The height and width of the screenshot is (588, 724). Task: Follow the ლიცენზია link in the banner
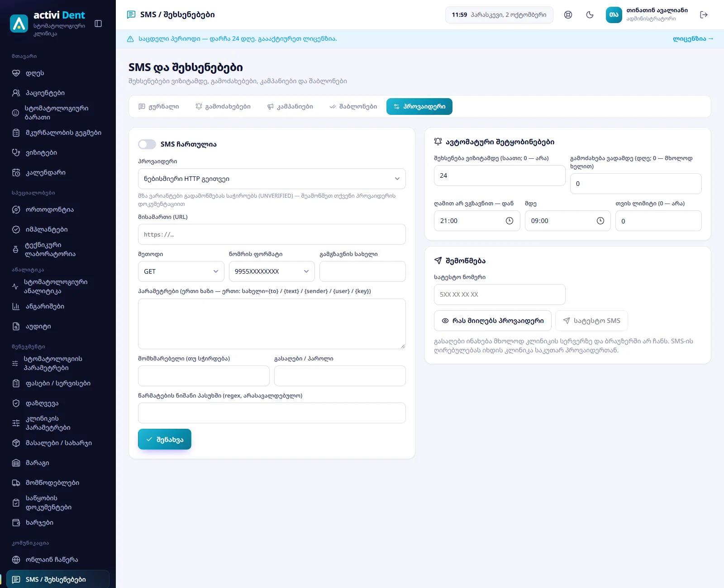pos(693,39)
